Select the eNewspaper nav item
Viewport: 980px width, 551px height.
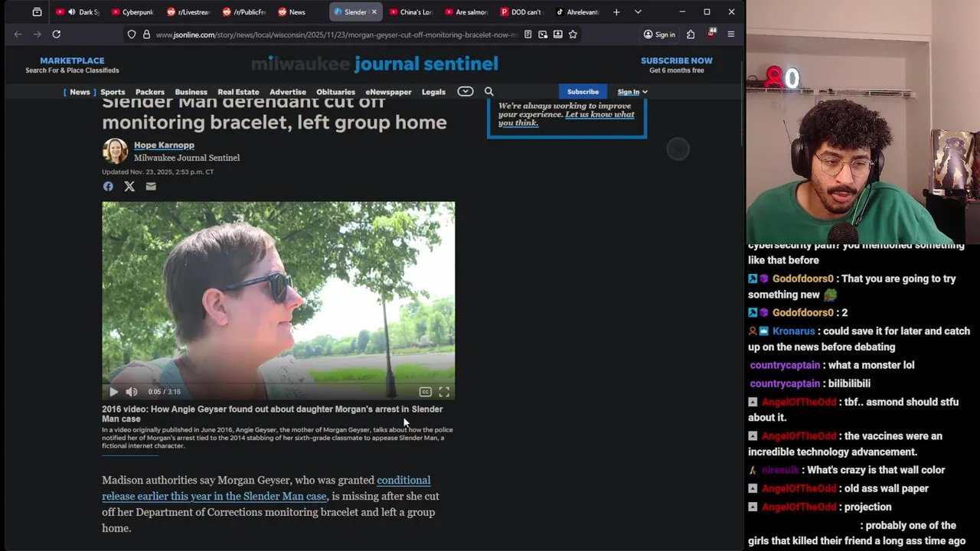pyautogui.click(x=388, y=92)
